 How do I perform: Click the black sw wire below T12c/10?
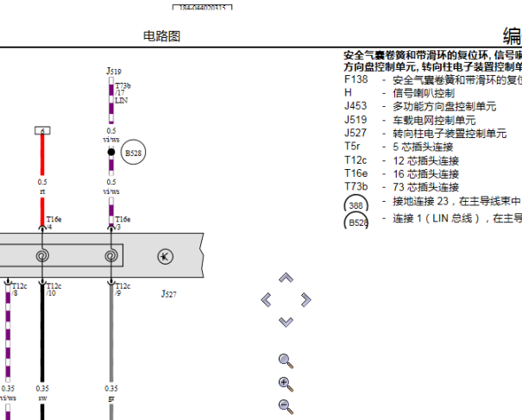[x=42, y=333]
